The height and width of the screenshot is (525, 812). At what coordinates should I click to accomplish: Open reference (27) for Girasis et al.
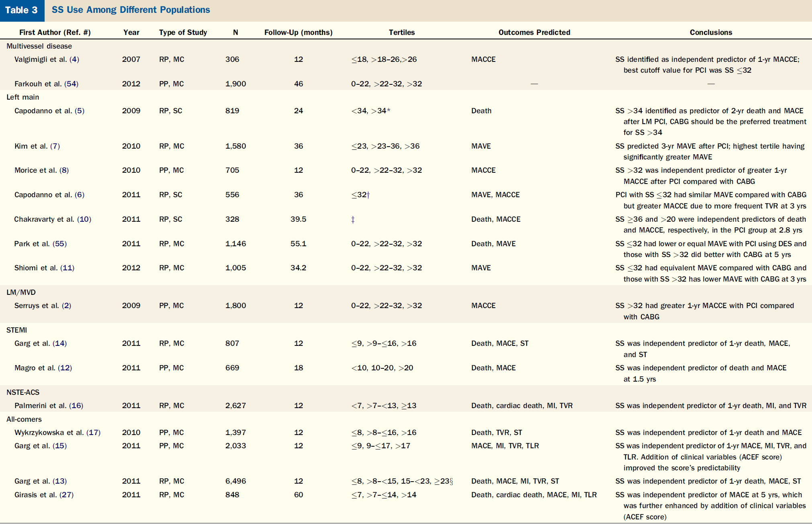[67, 495]
